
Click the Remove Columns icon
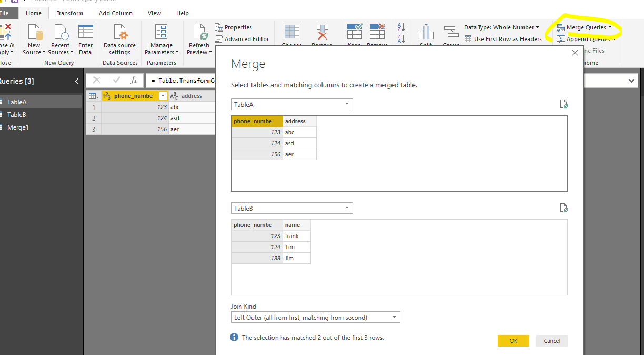[x=321, y=32]
